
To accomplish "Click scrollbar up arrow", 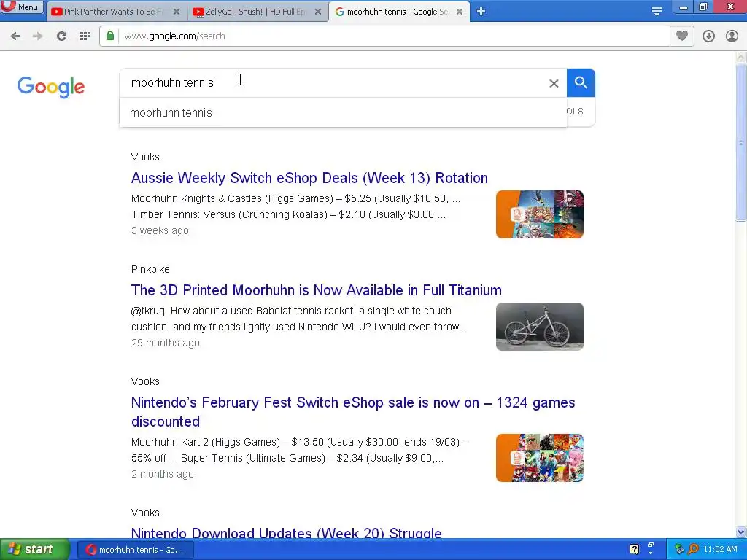I will coord(741,58).
